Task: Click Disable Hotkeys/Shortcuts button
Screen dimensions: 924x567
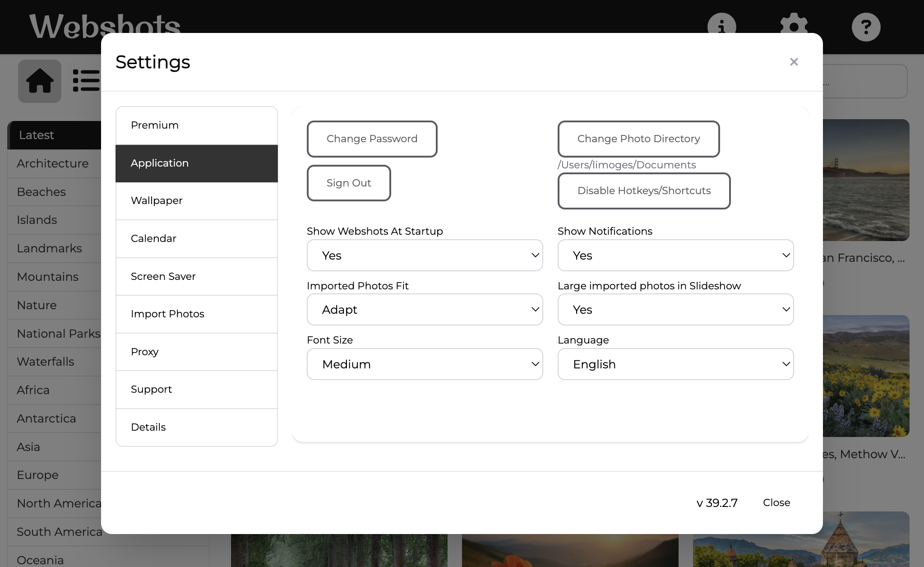Action: coord(644,191)
